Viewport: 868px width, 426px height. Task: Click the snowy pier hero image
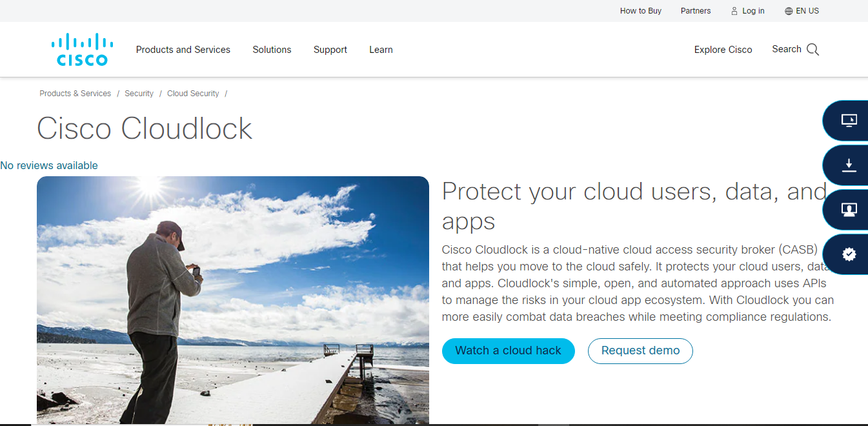[233, 300]
